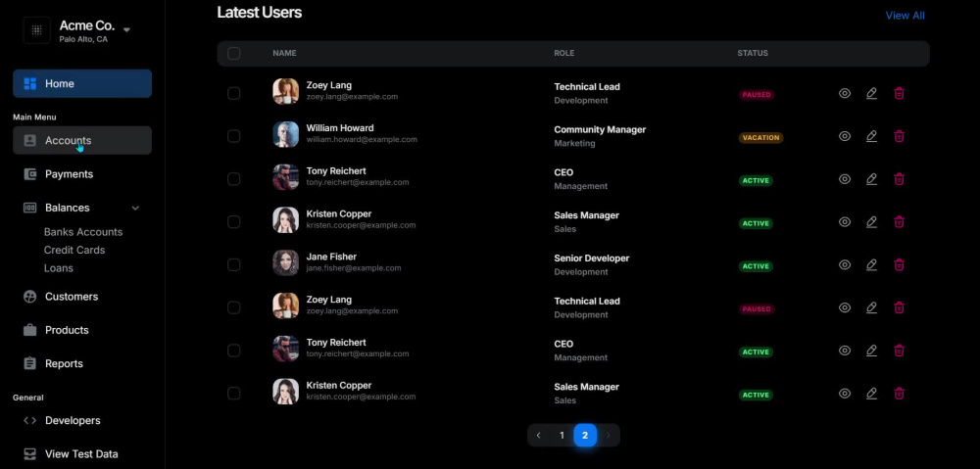Click the NAME column header
Image resolution: width=980 pixels, height=469 pixels.
click(284, 53)
